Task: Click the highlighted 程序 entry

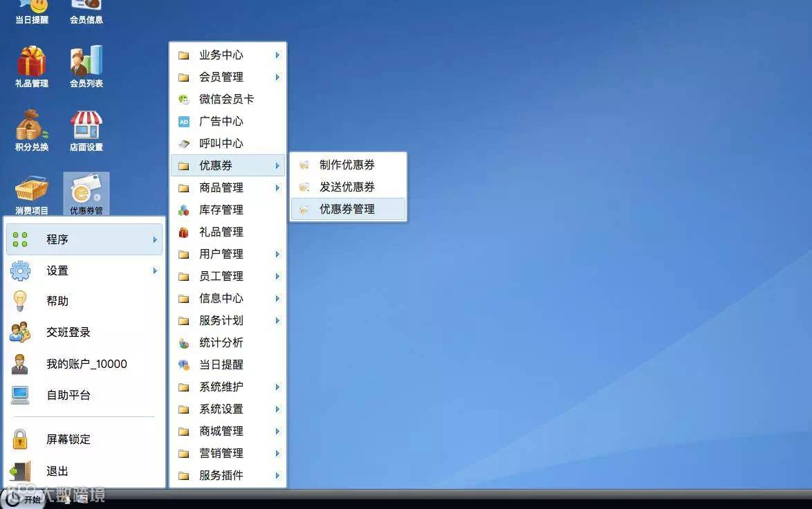Action: click(84, 239)
